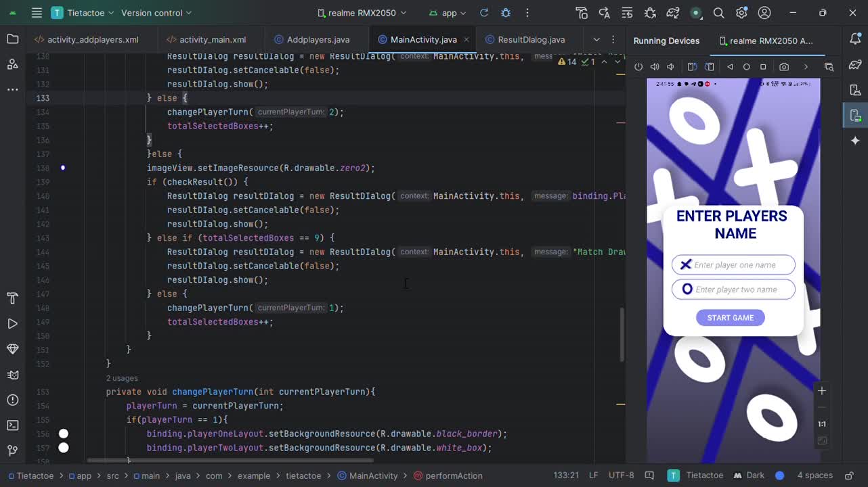Click the START GAME button on device
The height and width of the screenshot is (487, 868).
coord(730,318)
